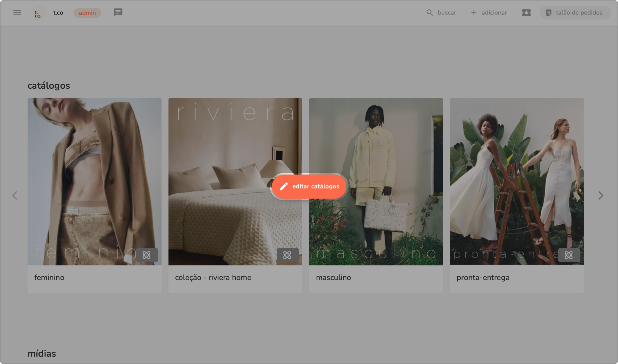
Task: Click the t.co logo avatar
Action: click(38, 13)
